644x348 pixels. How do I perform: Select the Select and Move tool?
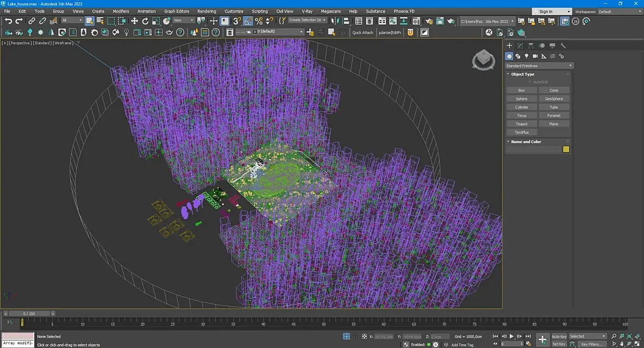click(x=134, y=21)
